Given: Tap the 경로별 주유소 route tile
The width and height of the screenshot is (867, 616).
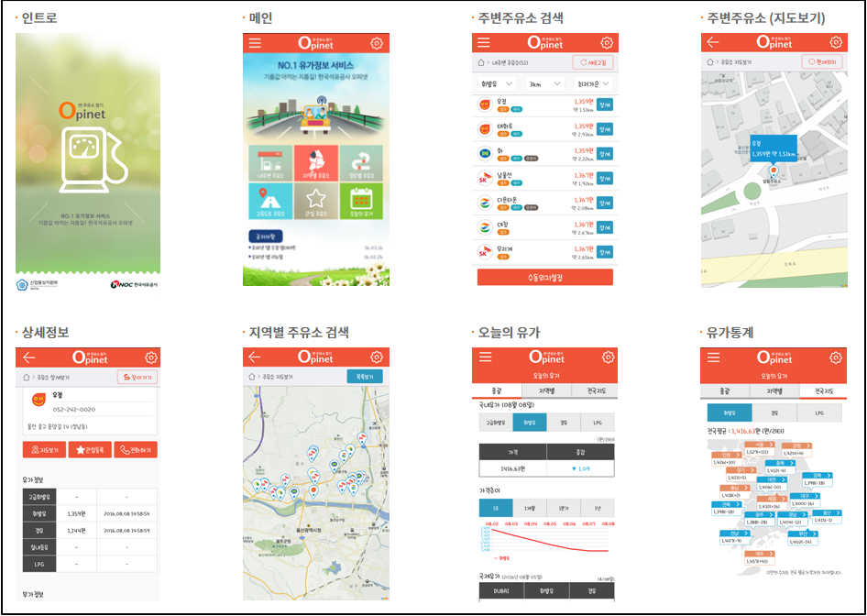Looking at the screenshot, I should (x=362, y=163).
